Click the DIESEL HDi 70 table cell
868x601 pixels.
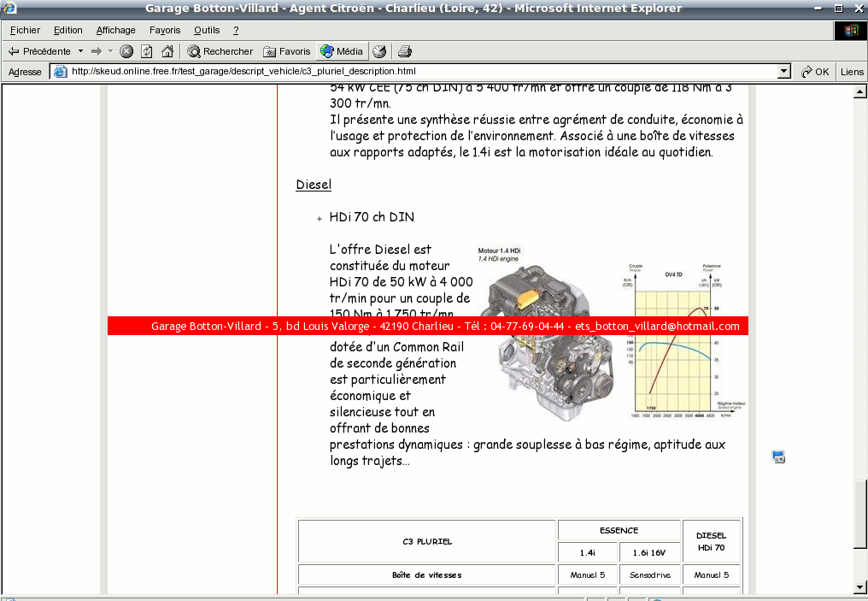tap(712, 542)
